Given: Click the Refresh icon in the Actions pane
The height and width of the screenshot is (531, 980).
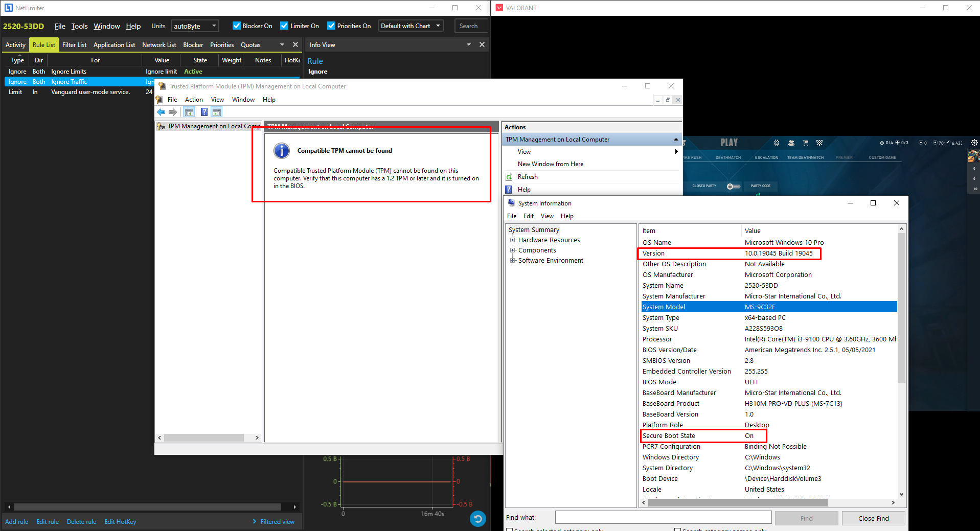Looking at the screenshot, I should click(509, 177).
